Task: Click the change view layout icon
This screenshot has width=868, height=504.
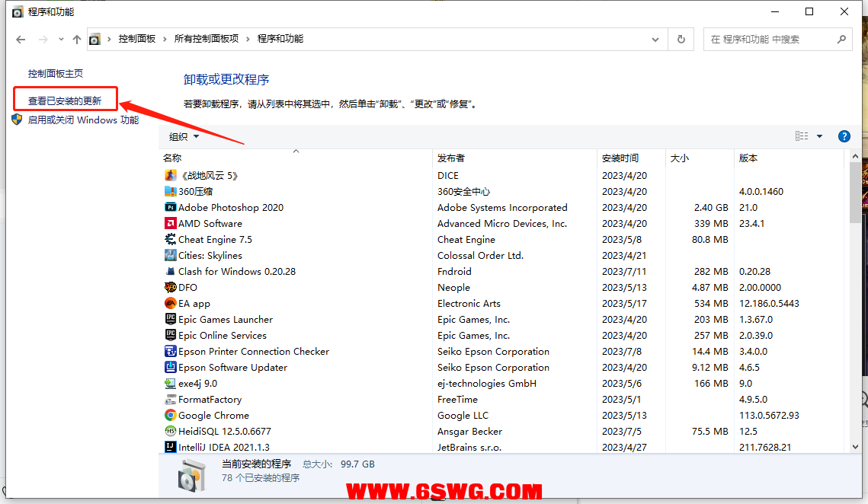Action: [x=802, y=136]
